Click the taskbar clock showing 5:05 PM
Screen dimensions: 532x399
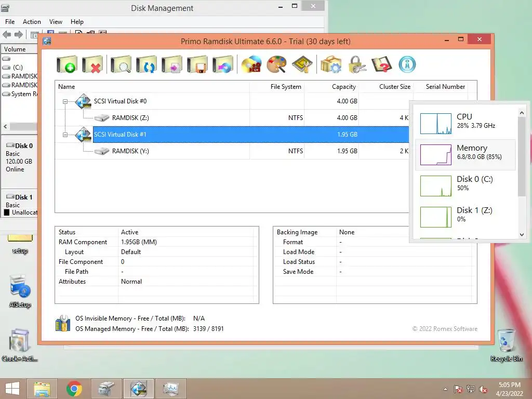tap(509, 389)
